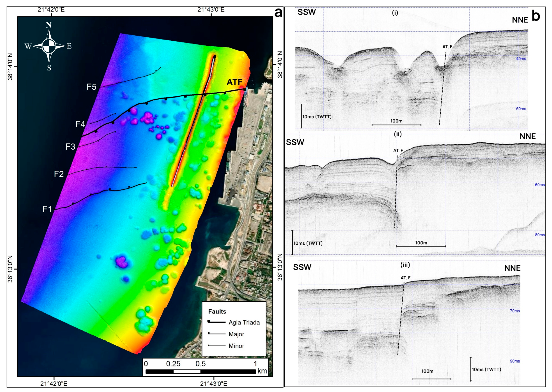Click the panel letter 'a' label
This screenshot has height=392, width=552.
278,13
